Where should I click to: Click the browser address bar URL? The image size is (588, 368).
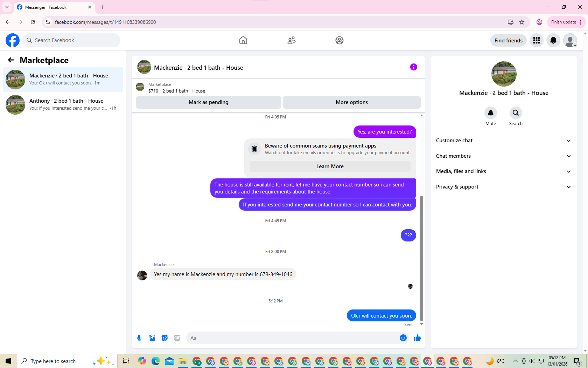pyautogui.click(x=105, y=22)
